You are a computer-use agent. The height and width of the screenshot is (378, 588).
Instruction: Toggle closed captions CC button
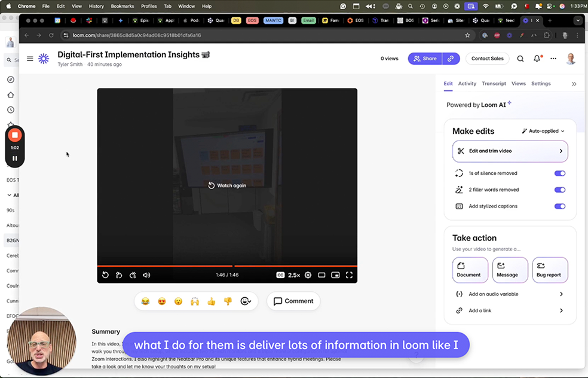[280, 275]
